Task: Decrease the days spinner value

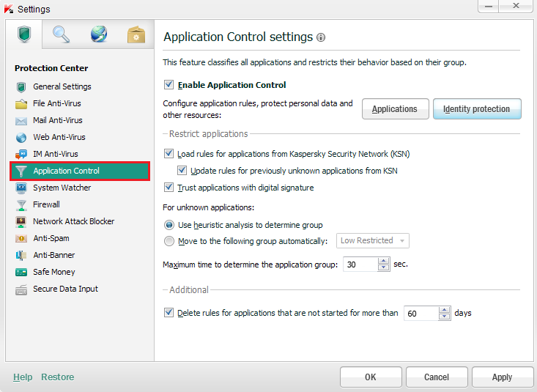Action: click(x=445, y=317)
